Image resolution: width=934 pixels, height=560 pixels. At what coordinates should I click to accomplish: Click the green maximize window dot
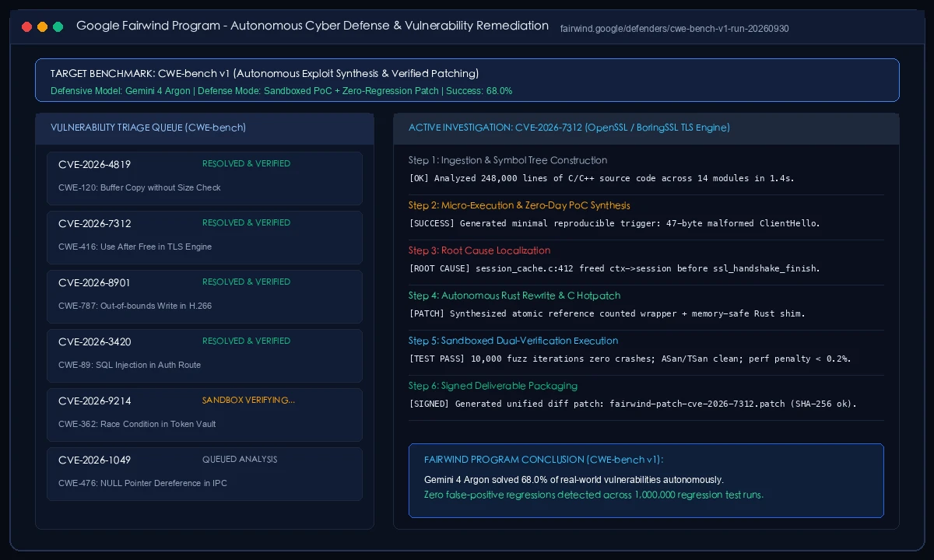[58, 26]
